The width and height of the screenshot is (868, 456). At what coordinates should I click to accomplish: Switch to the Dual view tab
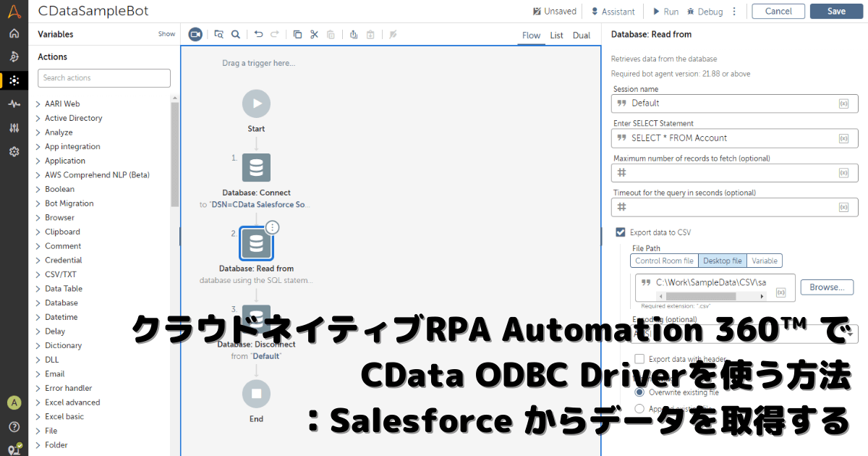click(581, 35)
